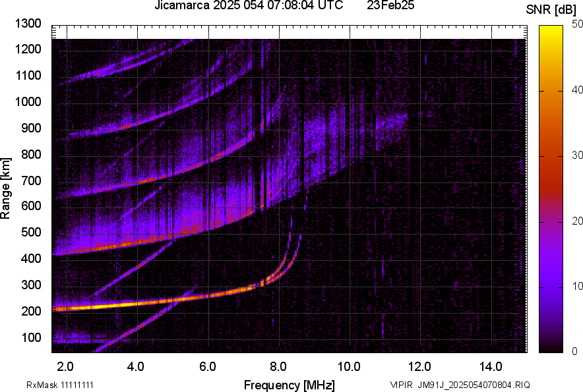Click the 500 range tick label
Image resolution: width=583 pixels, height=392 pixels.
coord(31,233)
